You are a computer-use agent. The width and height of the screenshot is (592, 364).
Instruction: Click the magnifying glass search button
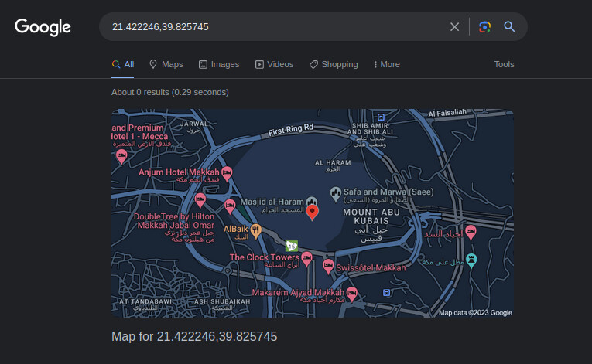509,27
